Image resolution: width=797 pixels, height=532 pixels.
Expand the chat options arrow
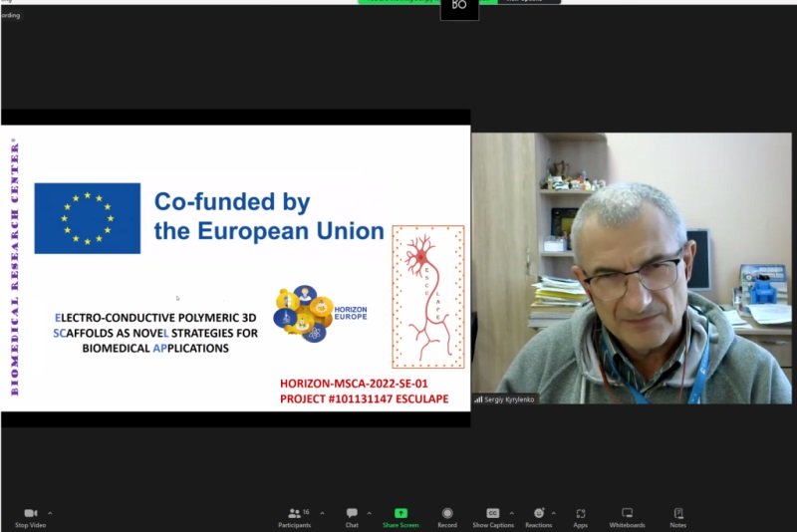[369, 513]
